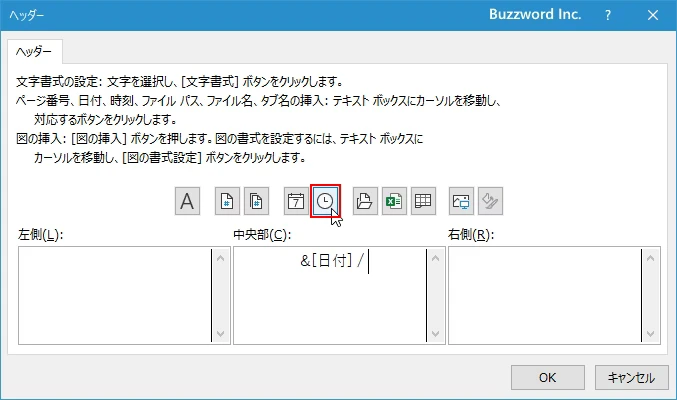The width and height of the screenshot is (677, 400).
Task: Click the help question mark icon
Action: [x=608, y=15]
